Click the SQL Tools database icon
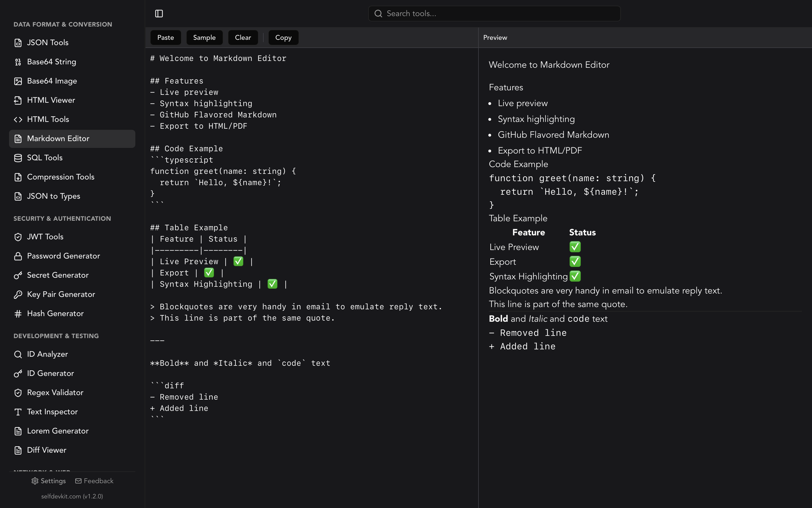Image resolution: width=812 pixels, height=508 pixels. [18, 157]
